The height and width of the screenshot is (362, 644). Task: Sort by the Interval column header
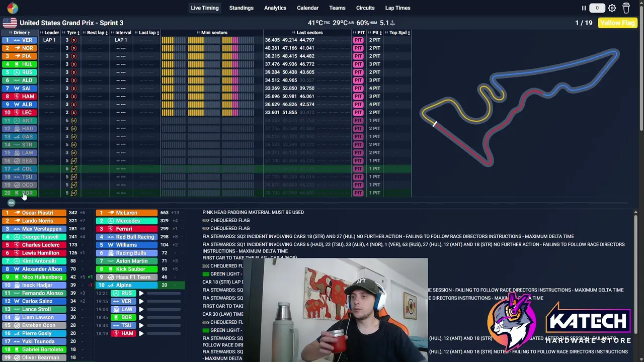121,33
